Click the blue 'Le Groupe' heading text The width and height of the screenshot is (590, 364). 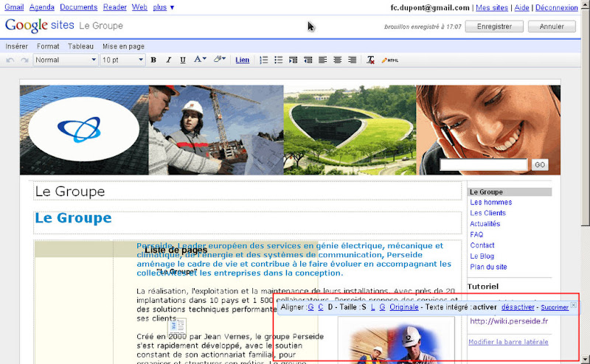[x=73, y=218]
